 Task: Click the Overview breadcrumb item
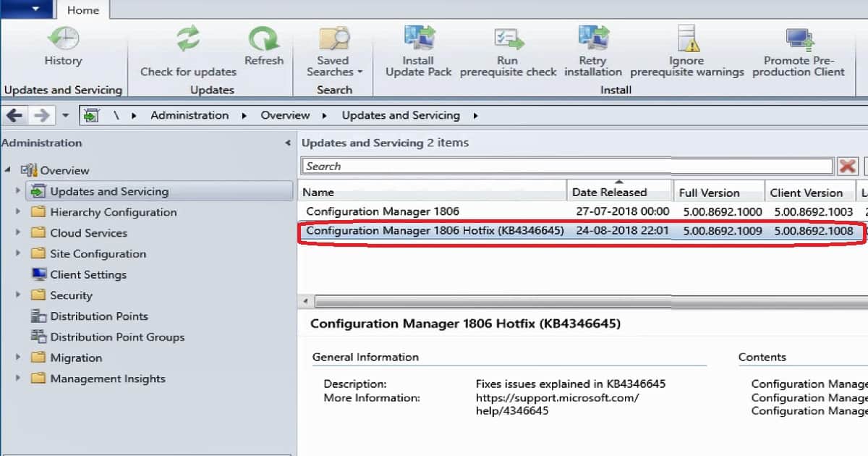point(285,115)
